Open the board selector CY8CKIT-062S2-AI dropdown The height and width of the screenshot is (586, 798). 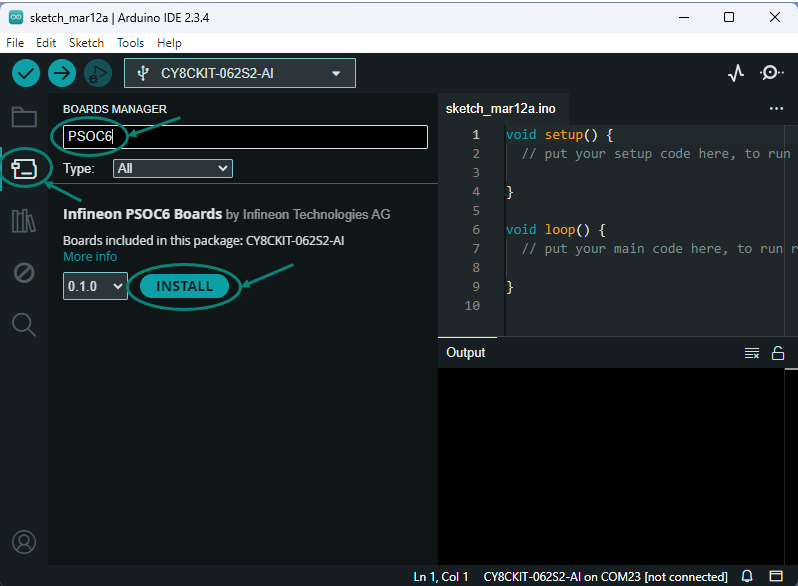coord(240,73)
